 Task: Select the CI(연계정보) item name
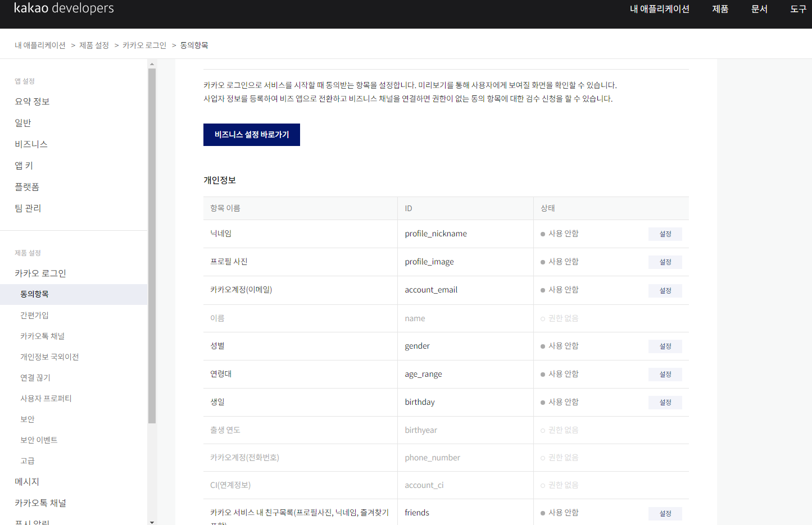tap(230, 485)
